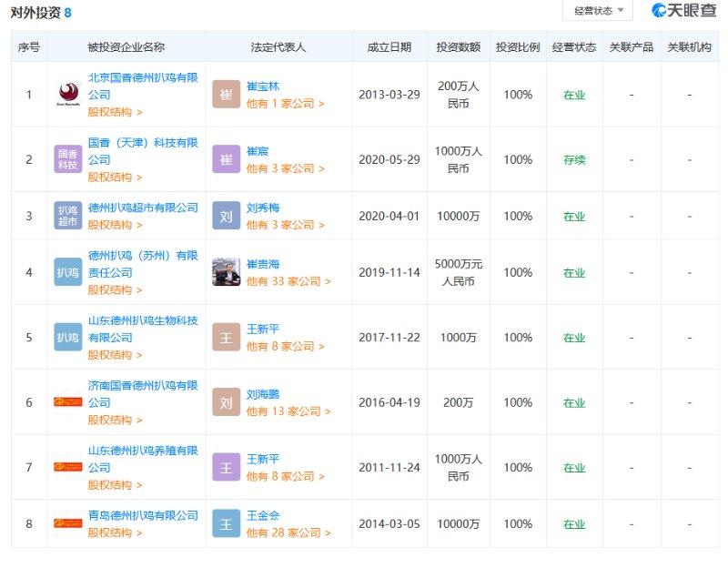Screen dimensions: 728x568
Task: Open legal representative 刘秀梅's profile
Action: click(263, 208)
